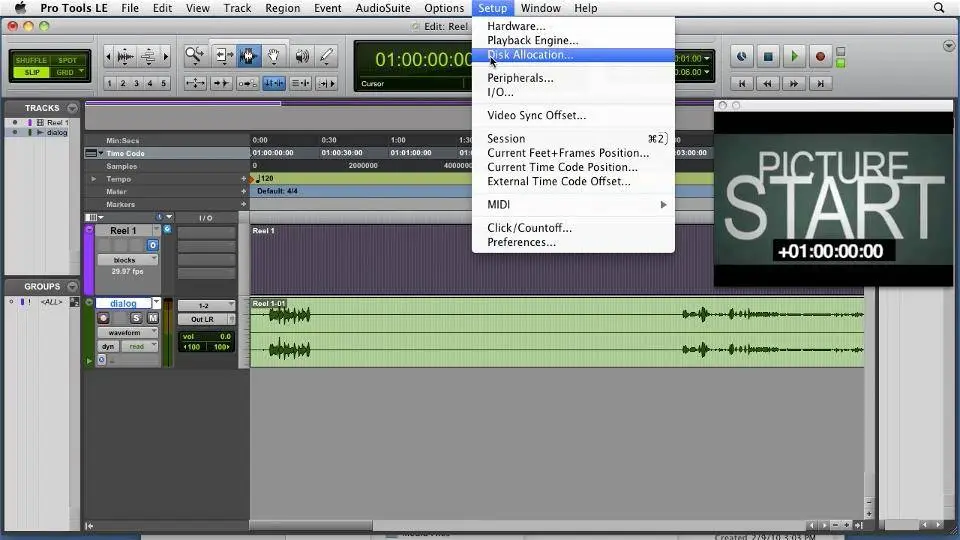Image resolution: width=960 pixels, height=540 pixels.
Task: Click the Reel 1-01 audio region
Action: pos(557,332)
